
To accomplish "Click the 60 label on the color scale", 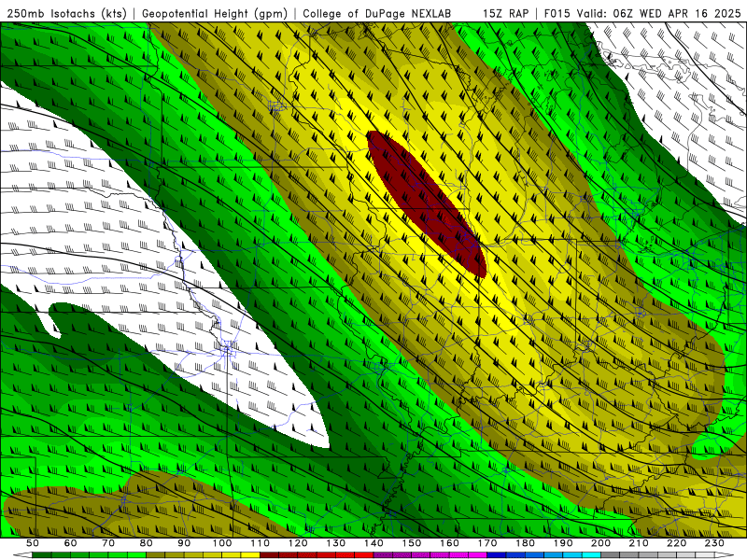I will (70, 543).
